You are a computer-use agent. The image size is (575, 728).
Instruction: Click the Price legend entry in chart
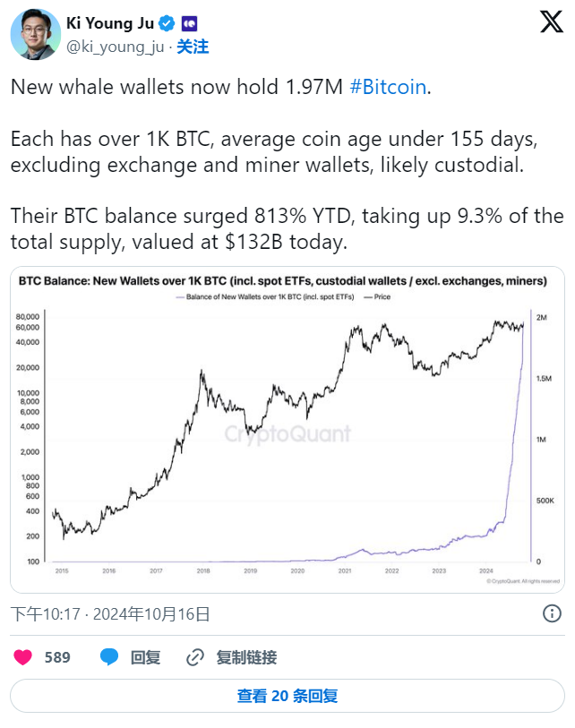click(377, 296)
